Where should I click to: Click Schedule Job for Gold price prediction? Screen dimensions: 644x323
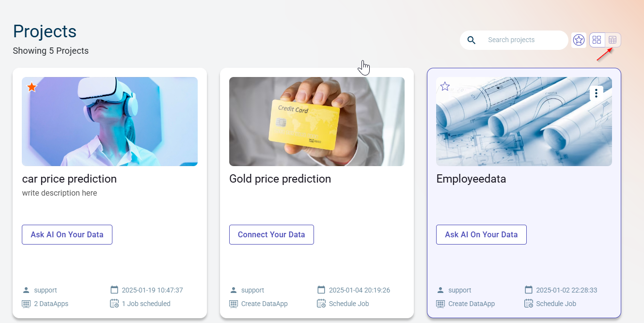click(x=348, y=304)
